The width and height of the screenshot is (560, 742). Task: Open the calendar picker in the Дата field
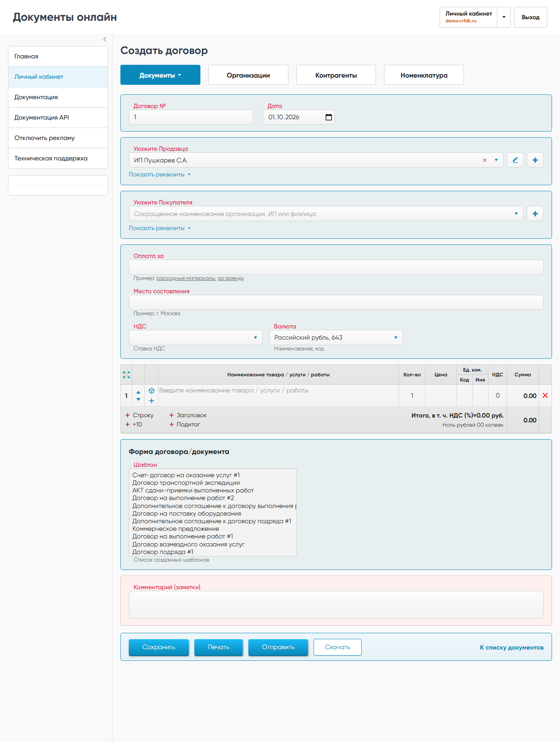pyautogui.click(x=329, y=117)
